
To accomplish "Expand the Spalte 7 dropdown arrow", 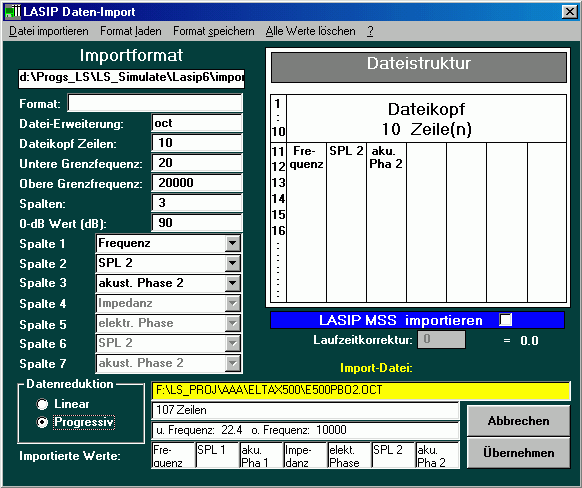I will pos(233,364).
